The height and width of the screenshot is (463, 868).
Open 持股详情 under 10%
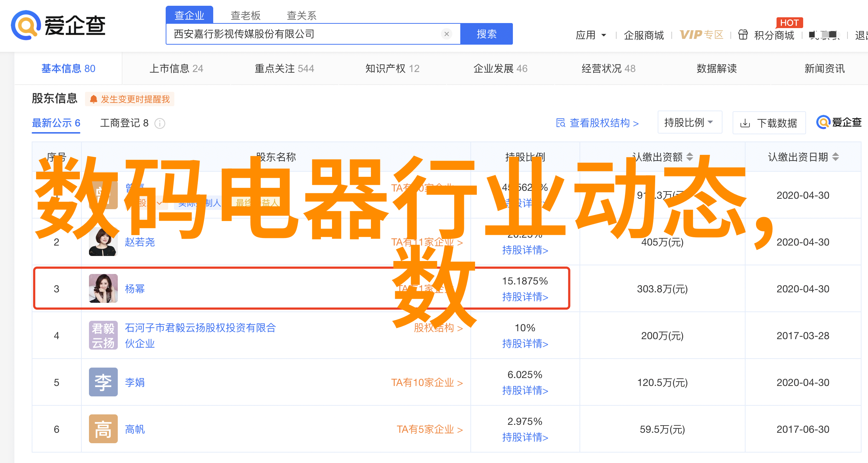(x=525, y=343)
